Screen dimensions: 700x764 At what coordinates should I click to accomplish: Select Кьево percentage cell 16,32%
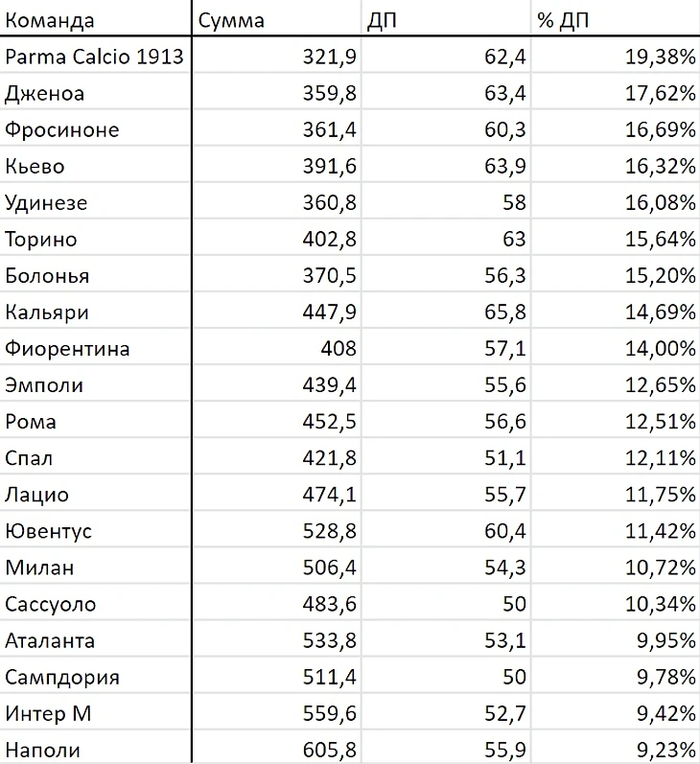616,166
